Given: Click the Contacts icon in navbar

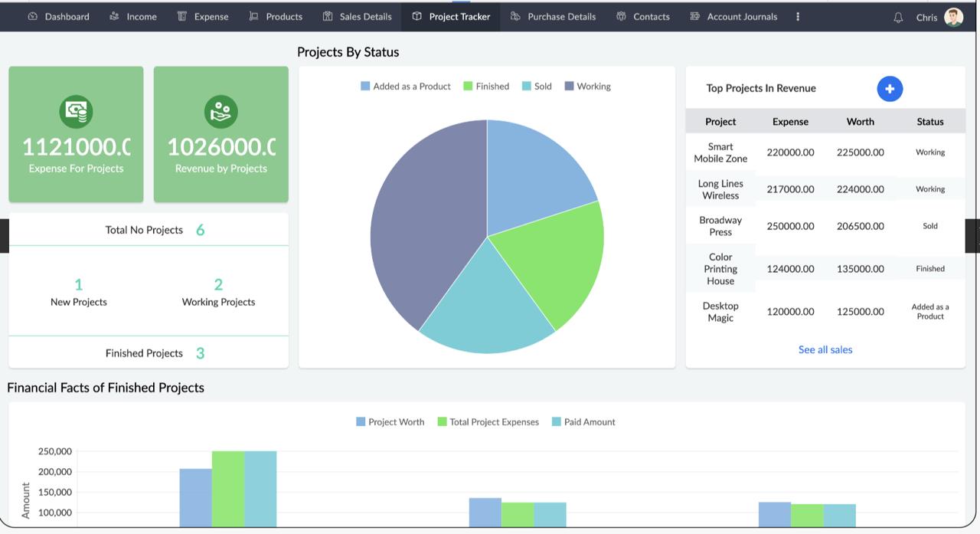Looking at the screenshot, I should [621, 16].
